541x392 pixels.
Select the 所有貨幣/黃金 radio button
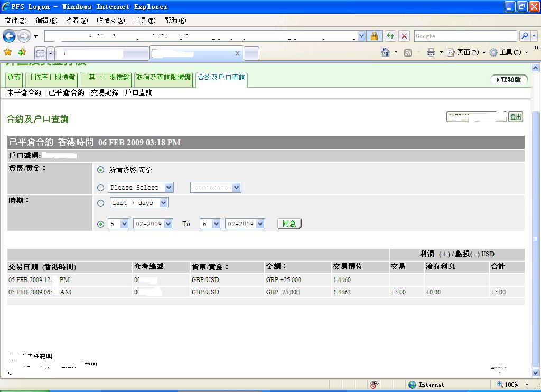[x=101, y=170]
